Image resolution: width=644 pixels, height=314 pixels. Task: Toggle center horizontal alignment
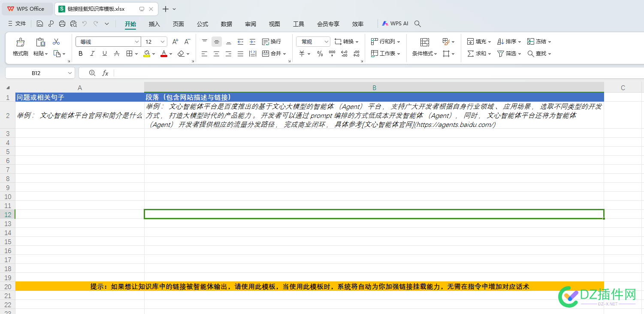coord(217,54)
